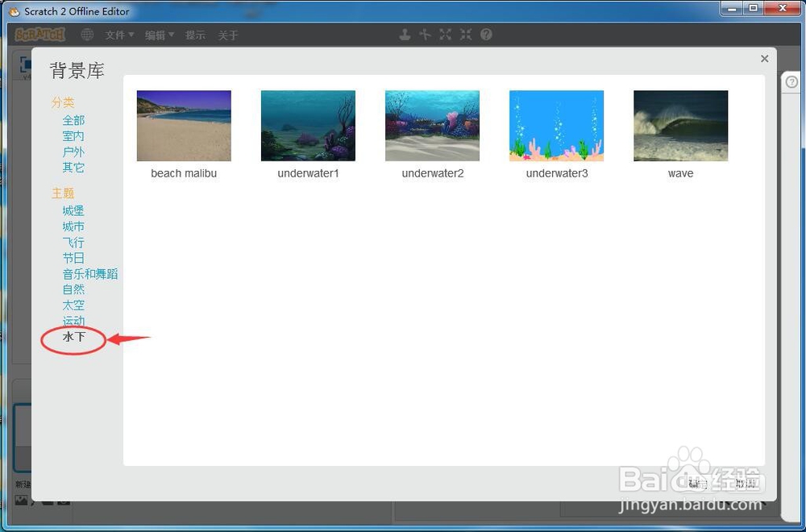The image size is (806, 532).
Task: Open the language globe menu
Action: [87, 35]
